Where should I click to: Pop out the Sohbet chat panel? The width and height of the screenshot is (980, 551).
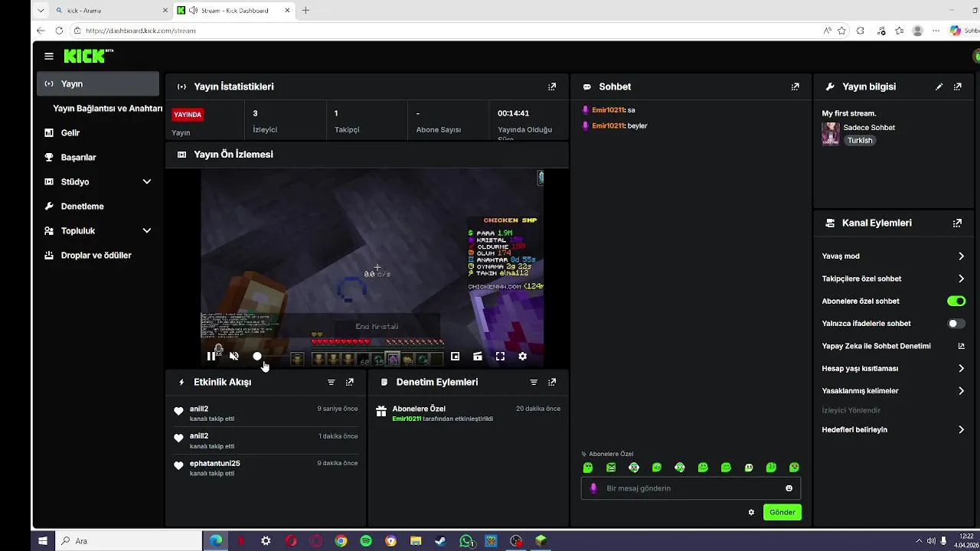tap(795, 87)
